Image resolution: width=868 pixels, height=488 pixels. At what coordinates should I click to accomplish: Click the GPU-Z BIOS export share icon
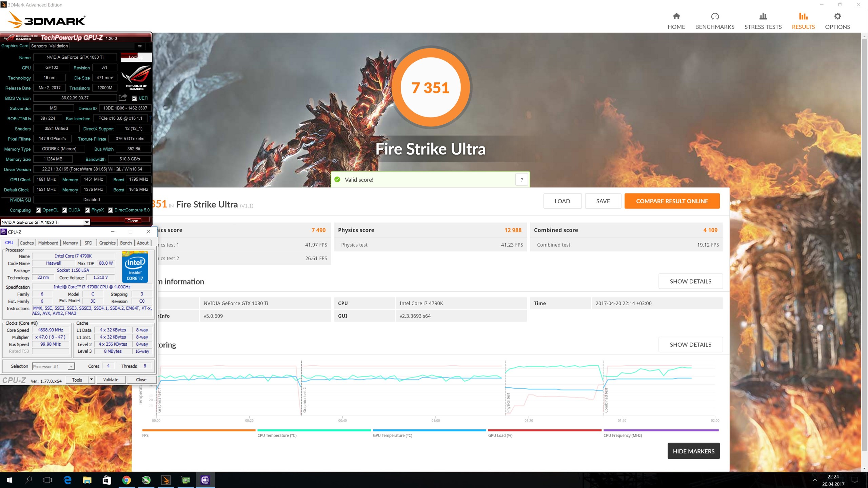click(x=123, y=98)
